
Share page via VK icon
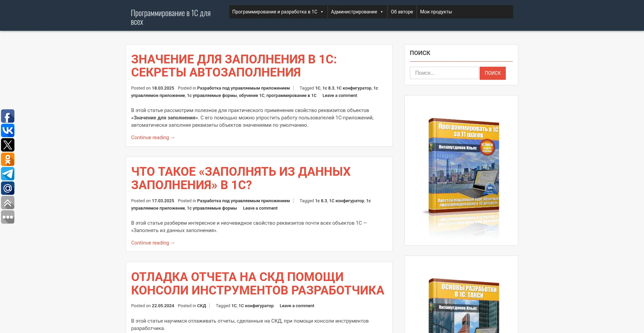pyautogui.click(x=8, y=130)
